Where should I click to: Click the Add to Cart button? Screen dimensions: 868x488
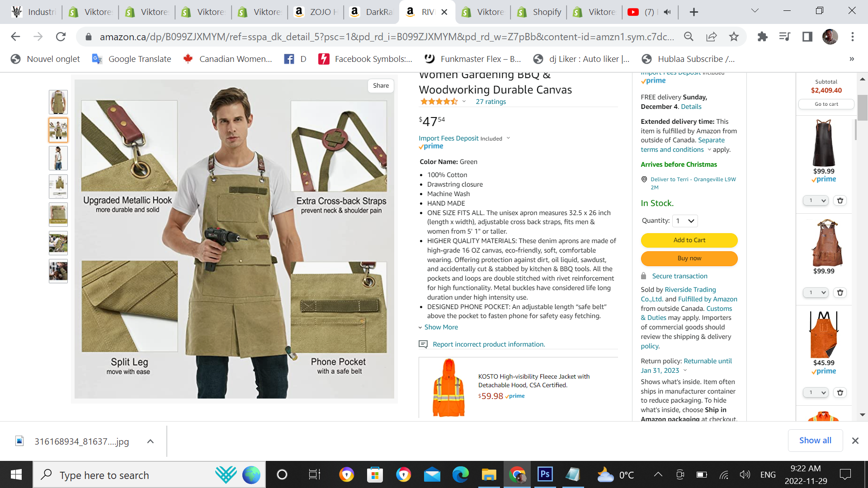coord(689,240)
